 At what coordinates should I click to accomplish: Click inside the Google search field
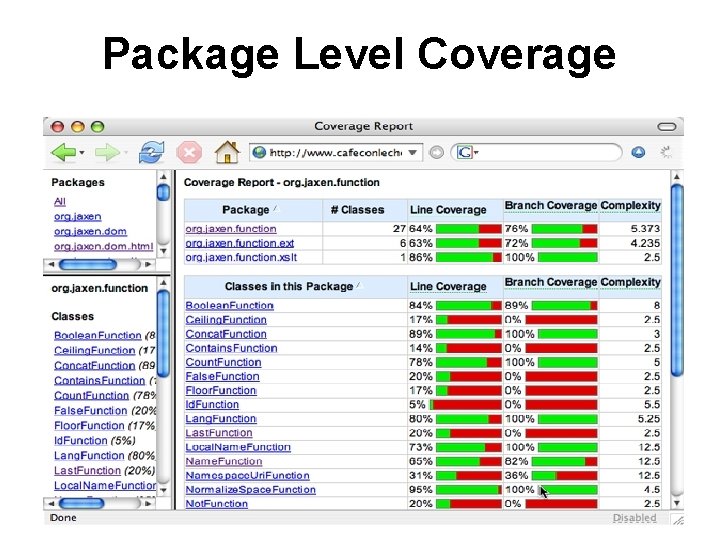click(x=549, y=152)
